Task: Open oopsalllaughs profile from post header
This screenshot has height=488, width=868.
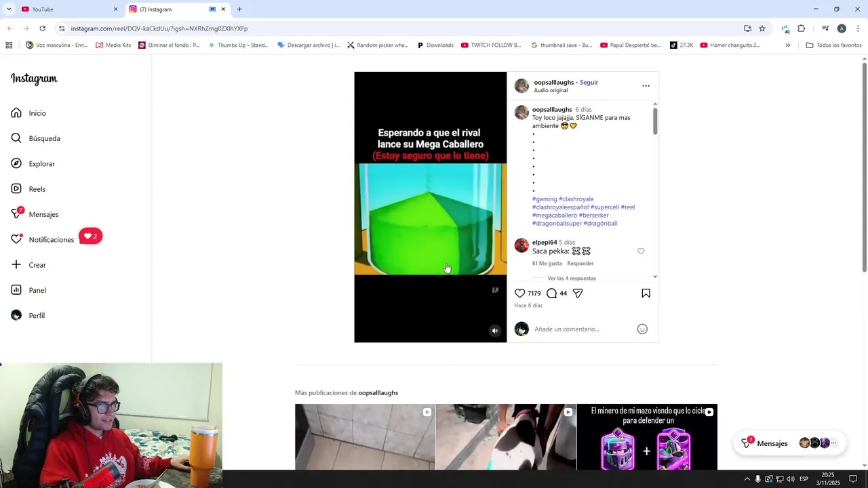Action: point(553,82)
